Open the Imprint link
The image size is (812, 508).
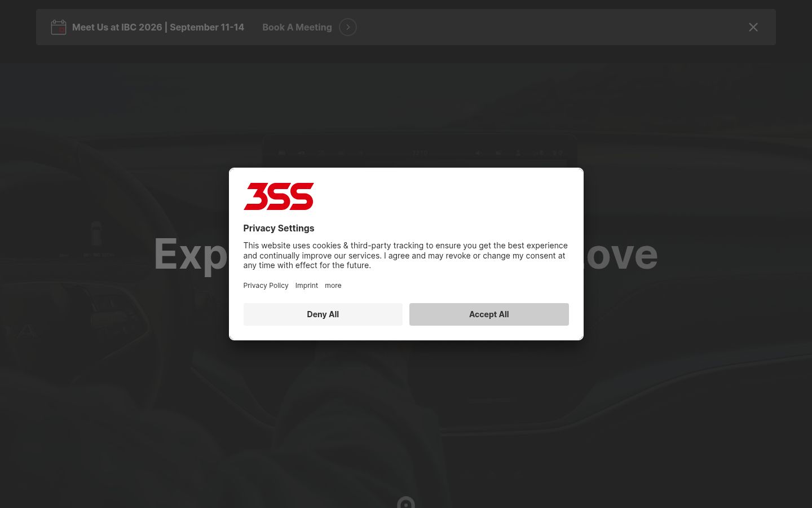pyautogui.click(x=307, y=286)
